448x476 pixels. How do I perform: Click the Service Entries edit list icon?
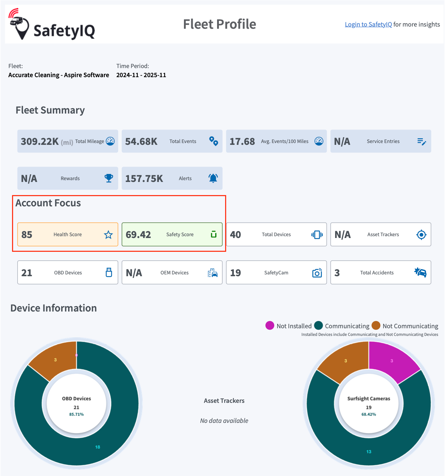click(x=422, y=142)
